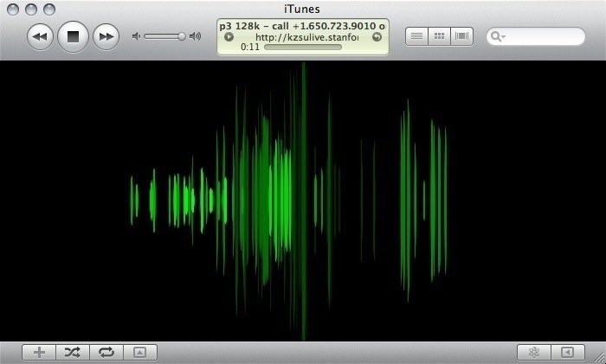This screenshot has width=606, height=364.
Task: Click the stream title text 'p3 128k - call'
Action: [x=254, y=26]
